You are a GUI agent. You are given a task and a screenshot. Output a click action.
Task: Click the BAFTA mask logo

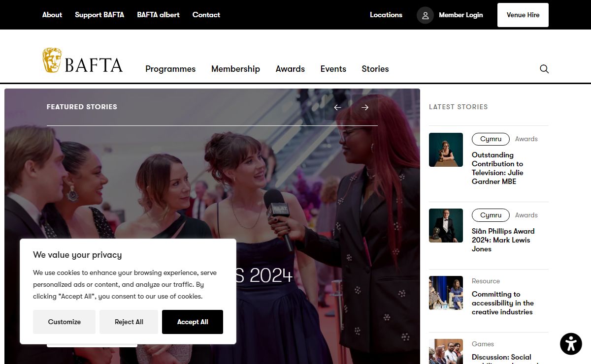pos(82,61)
